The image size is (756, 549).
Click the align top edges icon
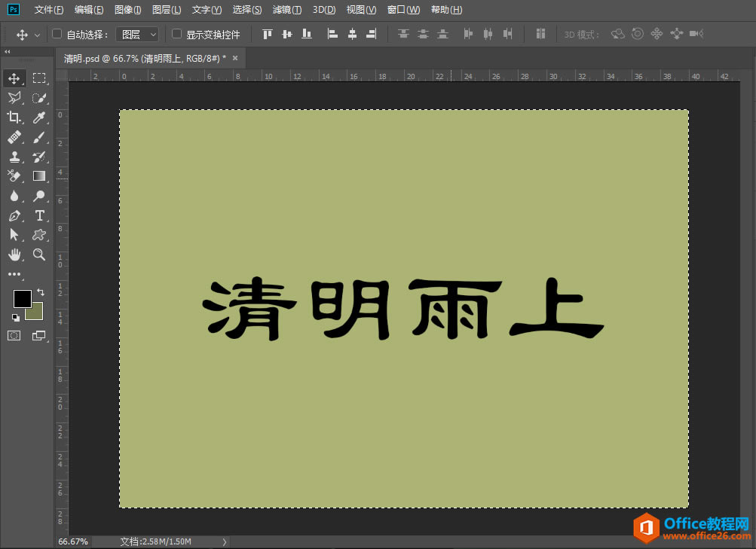click(x=267, y=34)
